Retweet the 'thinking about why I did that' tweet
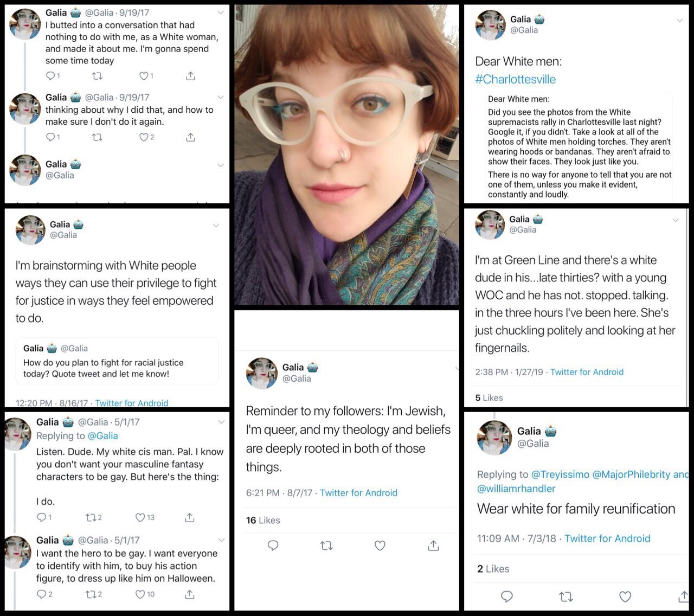Image resolution: width=694 pixels, height=616 pixels. [x=97, y=138]
